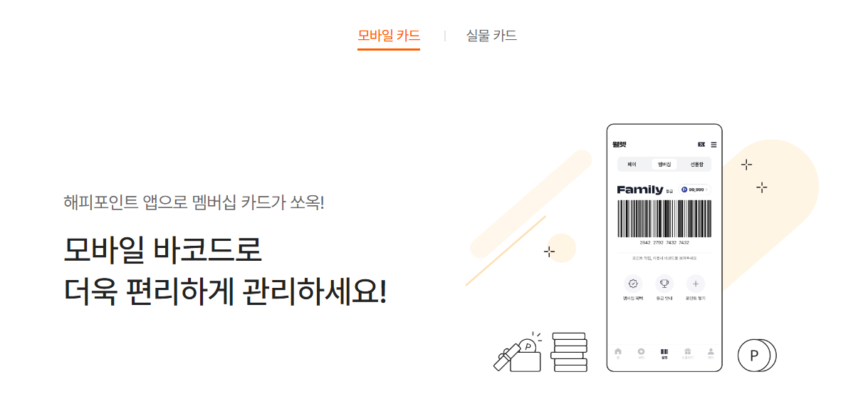This screenshot has width=868, height=409.
Task: Select the 페이 segment in the phone
Action: pos(632,165)
